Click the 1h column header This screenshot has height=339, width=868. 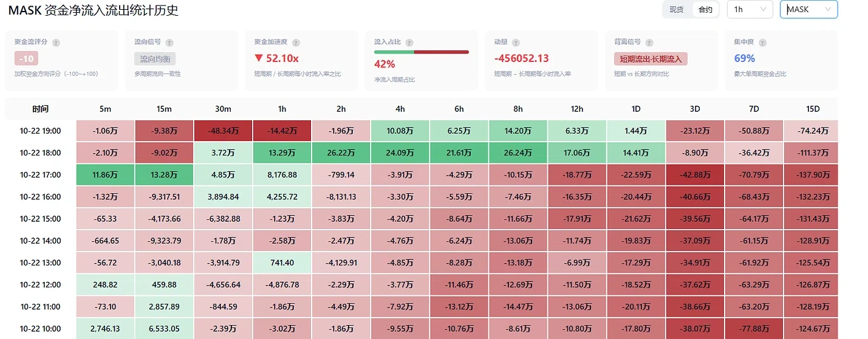(282, 109)
